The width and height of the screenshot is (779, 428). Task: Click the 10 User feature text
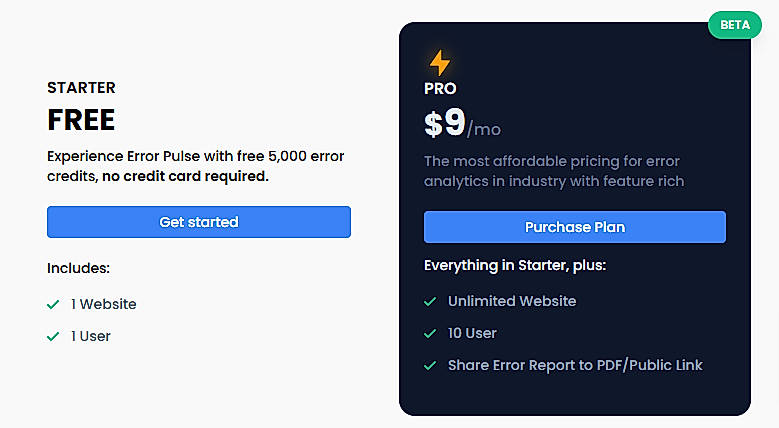[x=472, y=333]
